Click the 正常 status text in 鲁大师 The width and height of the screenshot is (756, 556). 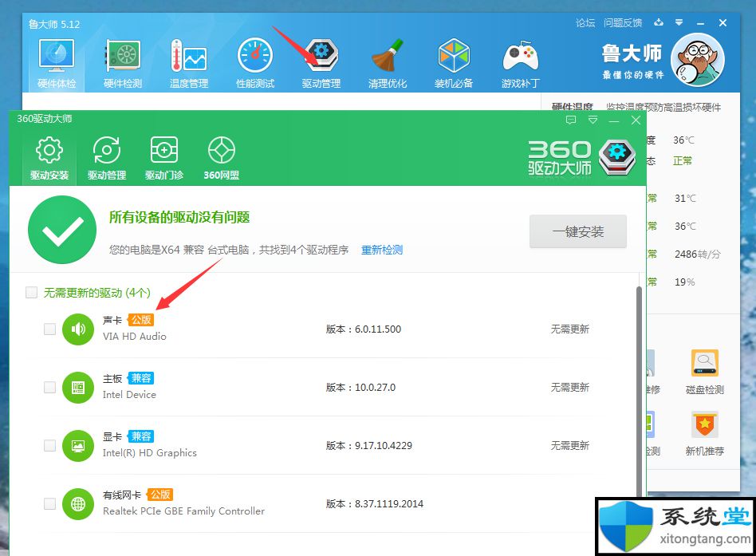tap(682, 161)
